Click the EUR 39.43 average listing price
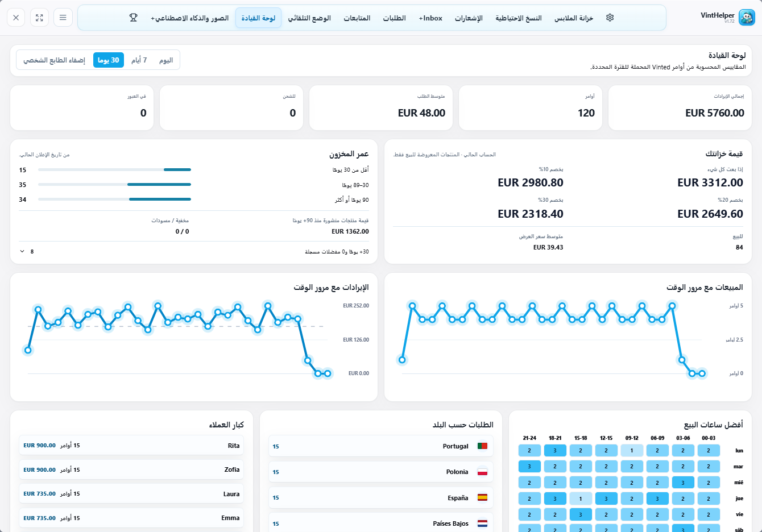Screen dimensions: 762x532 [548, 247]
